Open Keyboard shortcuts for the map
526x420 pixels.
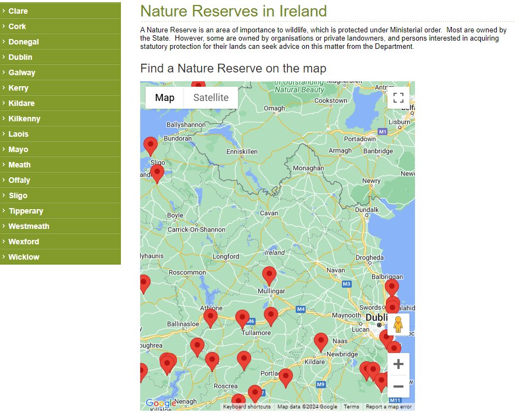point(247,407)
